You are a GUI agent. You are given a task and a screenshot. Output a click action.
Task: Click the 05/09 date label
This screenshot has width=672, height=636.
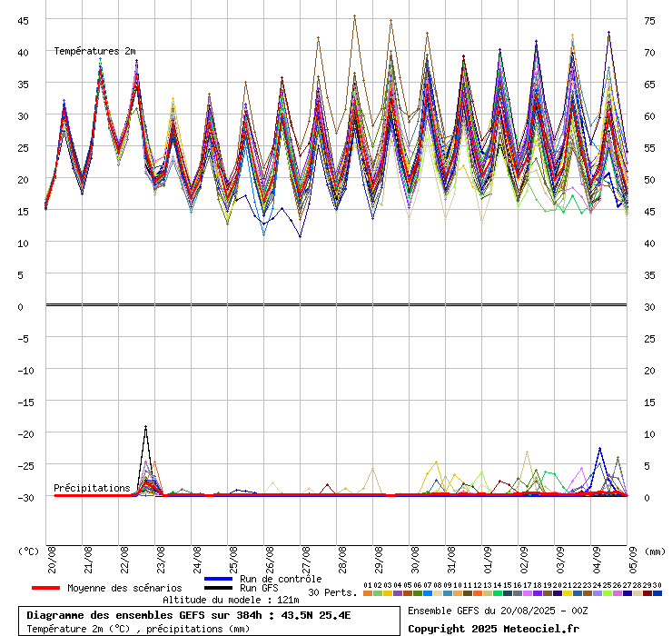point(633,560)
